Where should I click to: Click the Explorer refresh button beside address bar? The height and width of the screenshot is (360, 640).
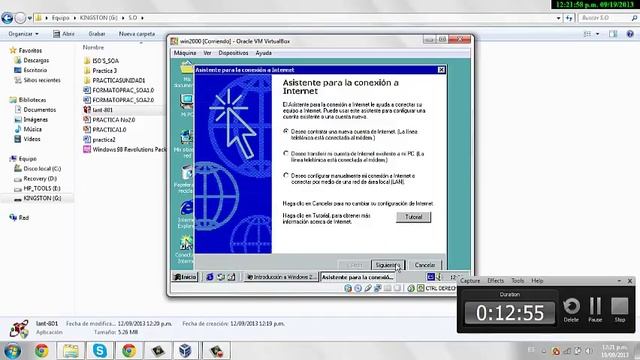pos(569,18)
